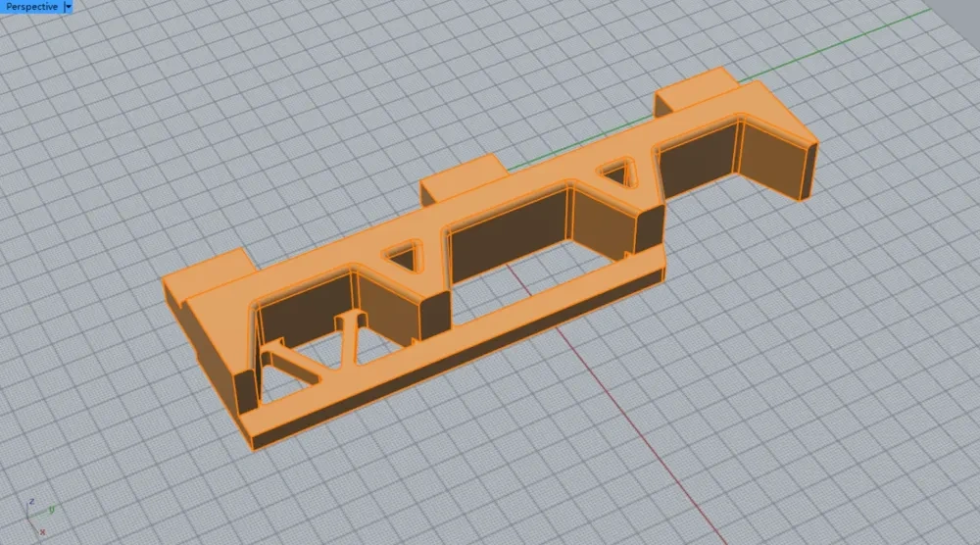The width and height of the screenshot is (980, 545).
Task: Open the Perspective viewport title menu
Action: pyautogui.click(x=31, y=6)
